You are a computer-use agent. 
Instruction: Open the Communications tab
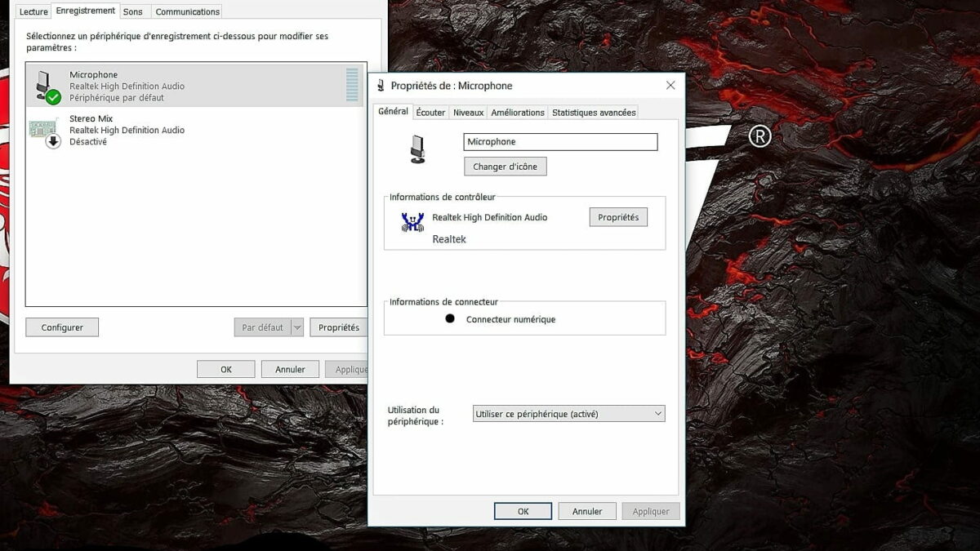pos(187,11)
